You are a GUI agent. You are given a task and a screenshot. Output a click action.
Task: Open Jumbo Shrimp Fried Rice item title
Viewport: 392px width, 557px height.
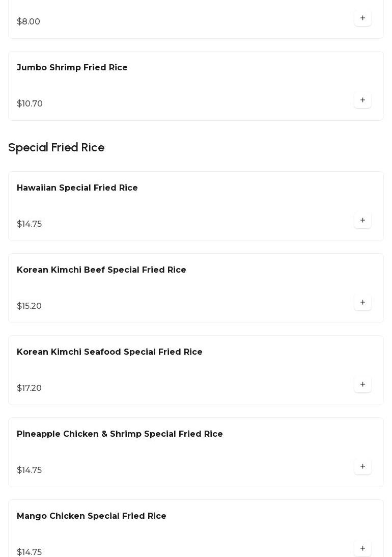(72, 68)
